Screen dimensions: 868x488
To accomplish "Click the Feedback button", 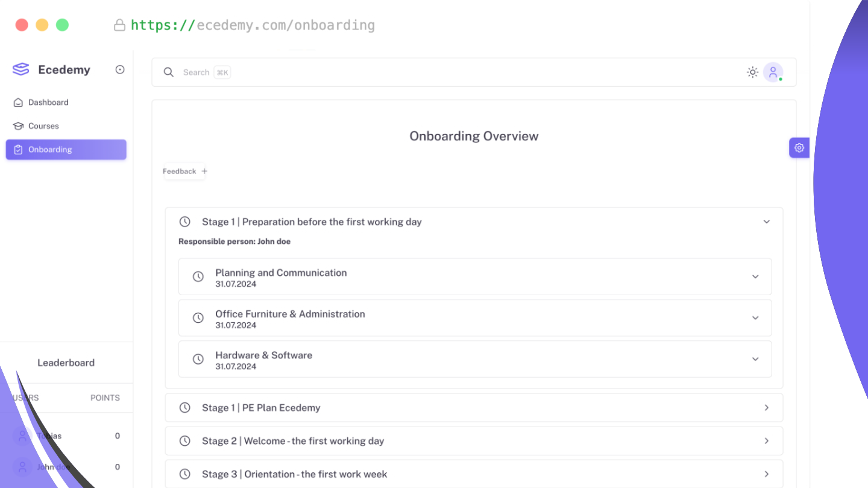I will click(x=180, y=171).
